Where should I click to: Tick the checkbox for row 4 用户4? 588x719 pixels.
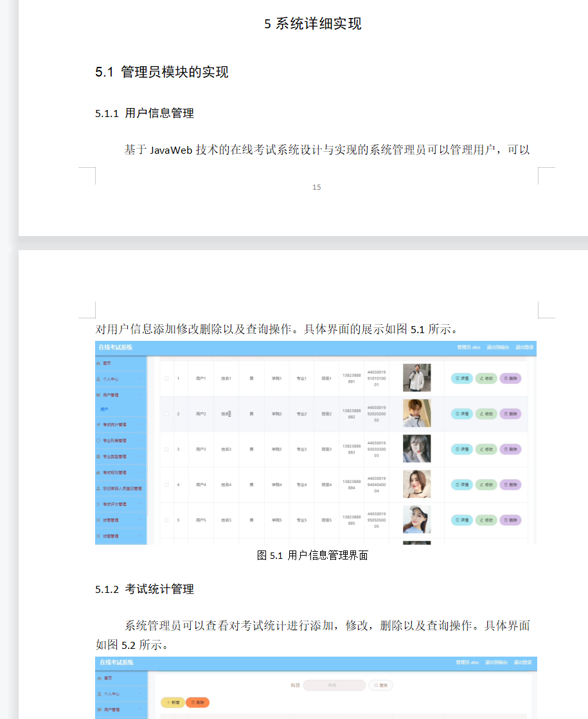(166, 484)
